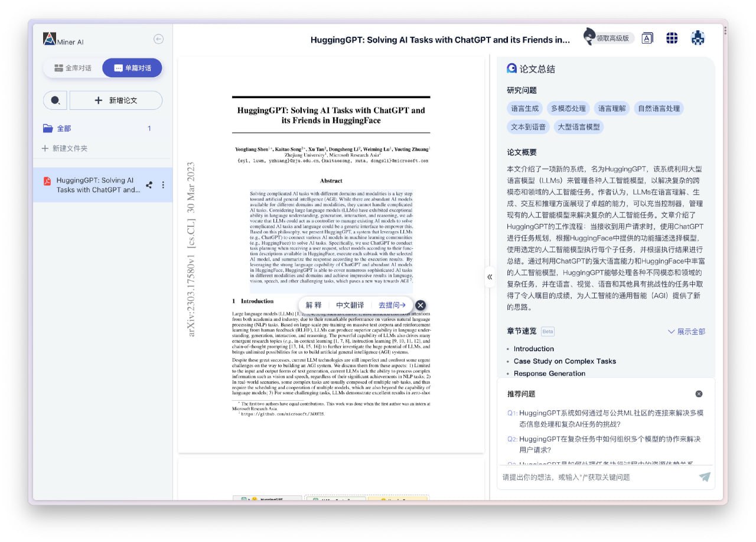Open the HuggingGPT entry's three-dot menu
The height and width of the screenshot is (542, 756).
[x=163, y=185]
